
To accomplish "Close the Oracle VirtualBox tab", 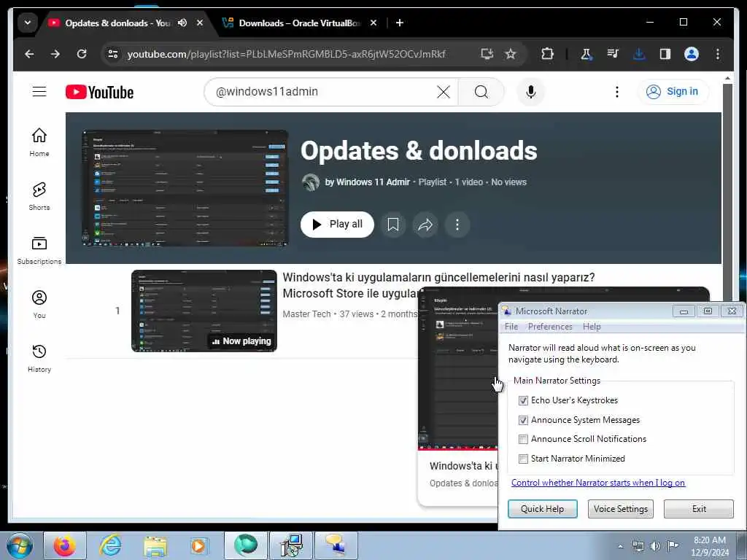I will coord(373,23).
